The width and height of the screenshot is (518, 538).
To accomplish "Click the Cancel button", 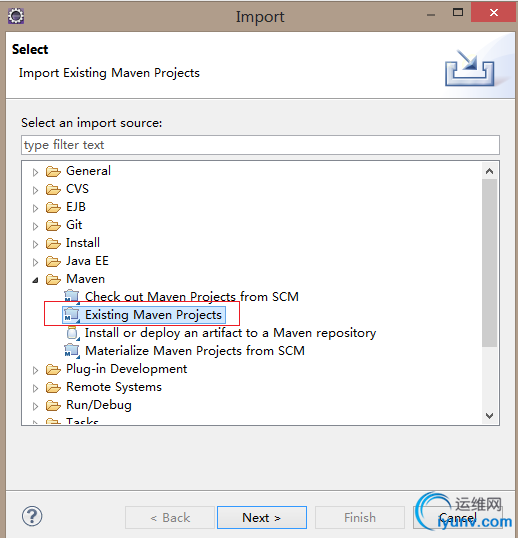I will click(x=458, y=517).
